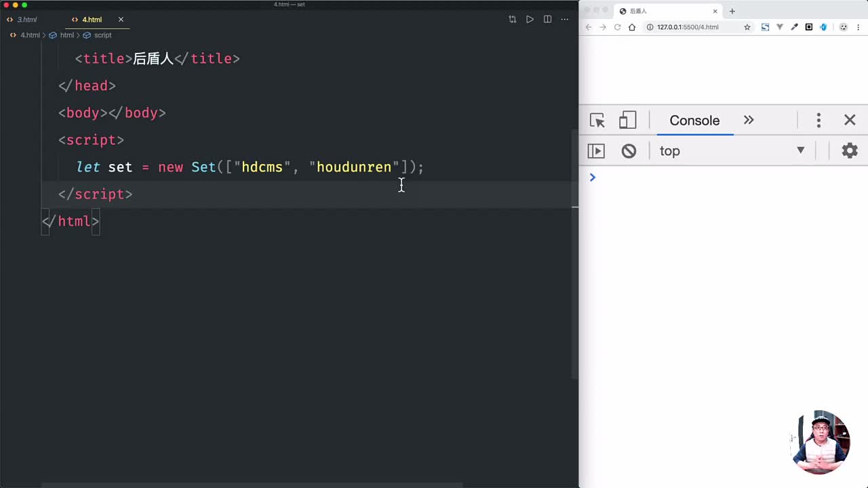This screenshot has height=488, width=868.
Task: Clear the console with the ban icon
Action: (x=629, y=150)
